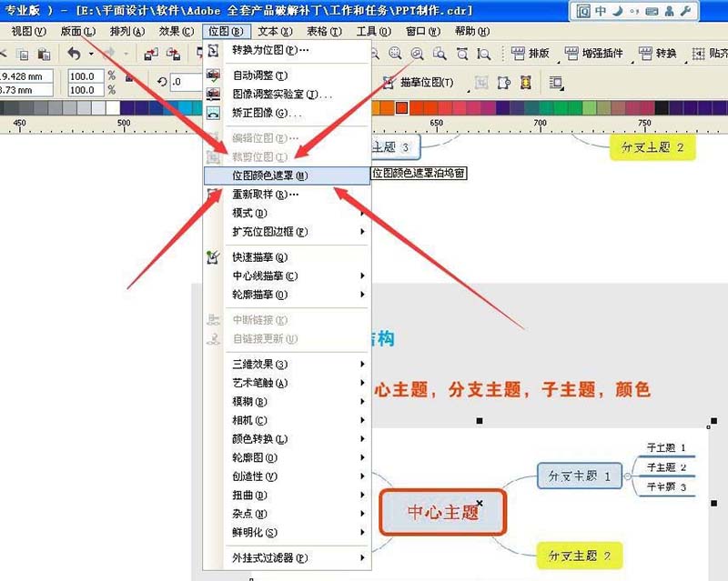Image resolution: width=728 pixels, height=581 pixels.
Task: Choose 自动调整 from the menu
Action: point(287,75)
